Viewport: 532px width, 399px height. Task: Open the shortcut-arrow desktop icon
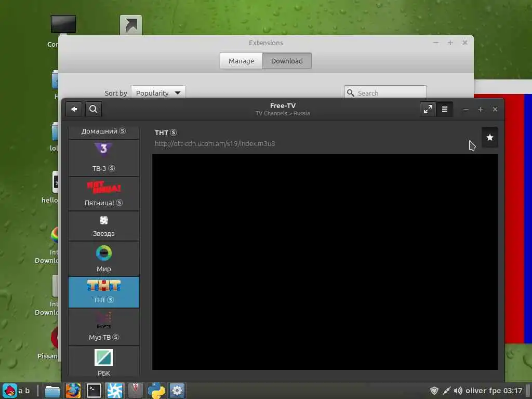point(131,25)
